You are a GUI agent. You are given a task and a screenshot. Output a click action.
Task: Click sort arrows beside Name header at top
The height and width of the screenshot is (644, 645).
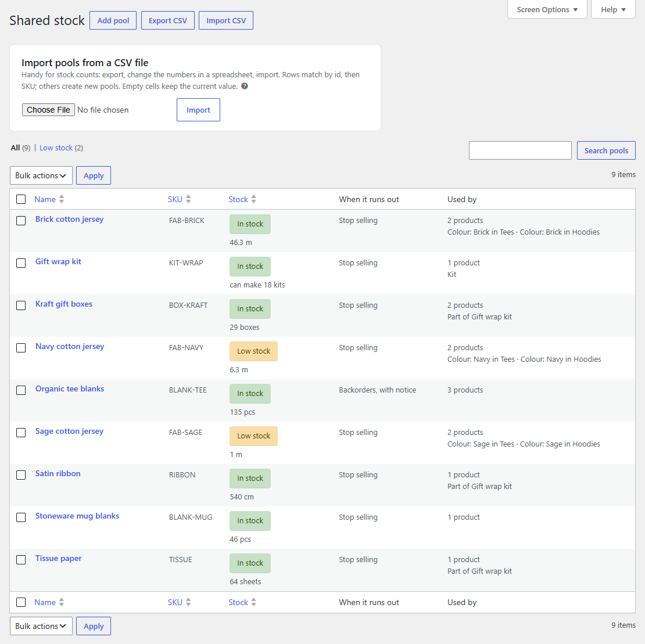click(x=61, y=199)
